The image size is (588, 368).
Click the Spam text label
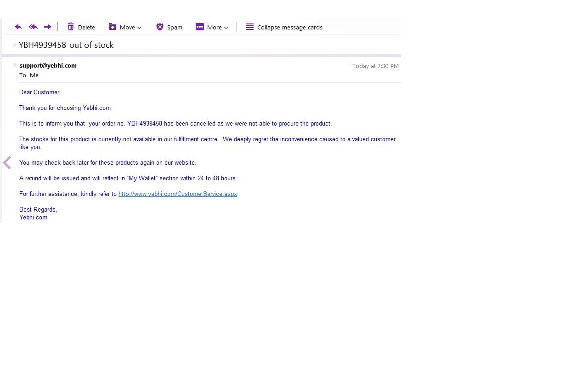[x=175, y=28]
